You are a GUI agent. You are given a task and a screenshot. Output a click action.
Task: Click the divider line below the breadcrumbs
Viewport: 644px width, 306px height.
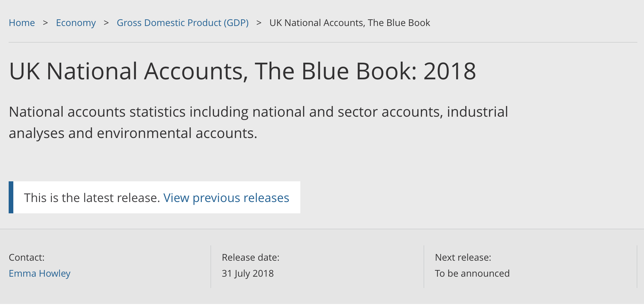tap(323, 42)
